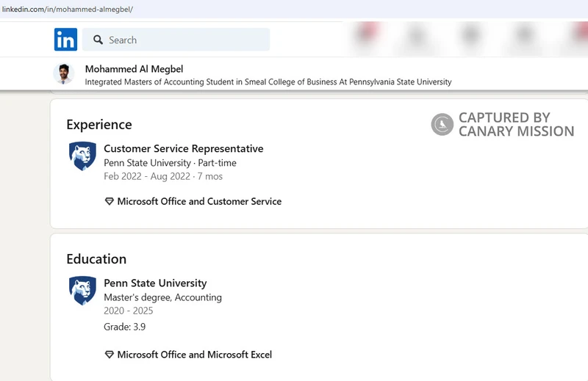Screen dimensions: 588x381
Task: Click the Education section heading
Action: point(96,259)
